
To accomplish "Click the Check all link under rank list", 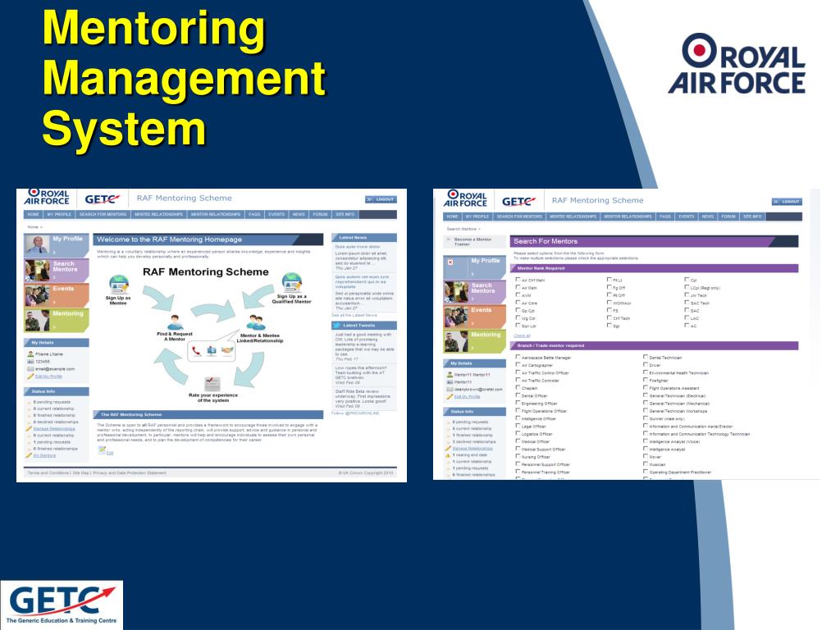I will tap(522, 336).
